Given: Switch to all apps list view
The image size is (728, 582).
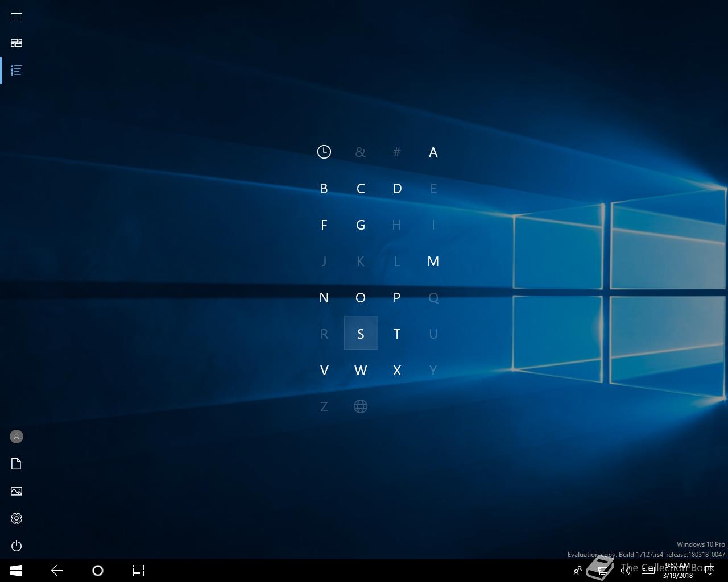Looking at the screenshot, I should pyautogui.click(x=16, y=70).
